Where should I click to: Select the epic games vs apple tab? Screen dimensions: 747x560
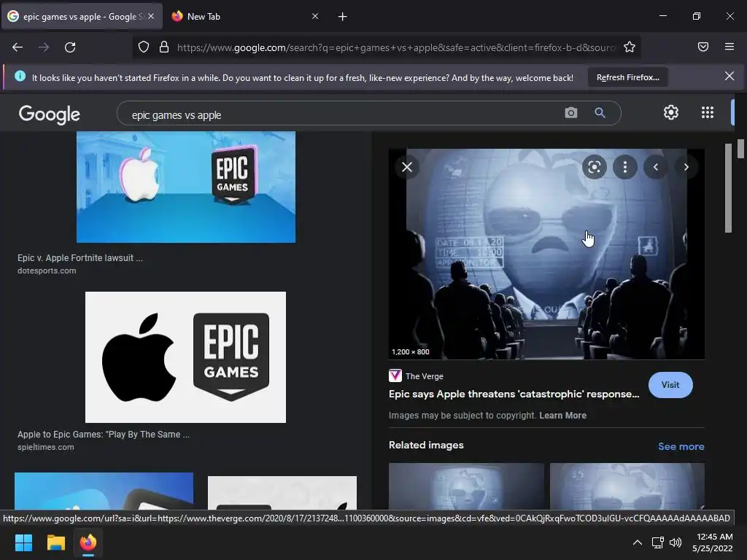[82, 16]
